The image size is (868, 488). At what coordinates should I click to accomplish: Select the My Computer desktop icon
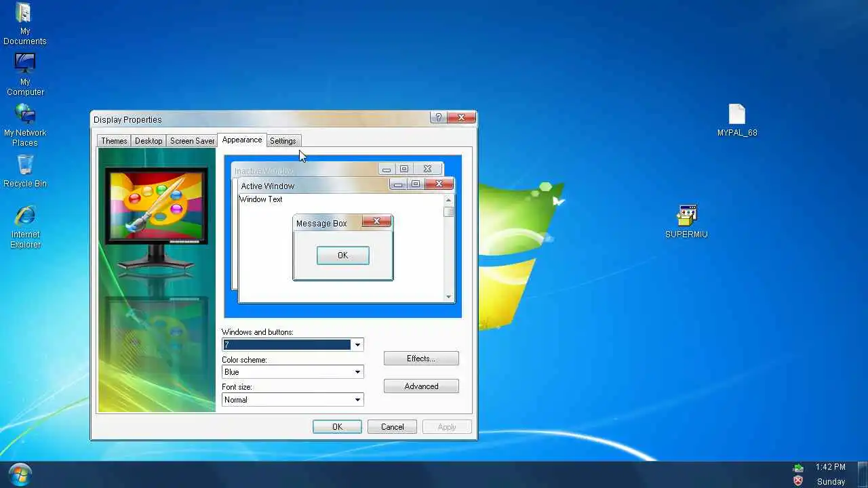(25, 75)
